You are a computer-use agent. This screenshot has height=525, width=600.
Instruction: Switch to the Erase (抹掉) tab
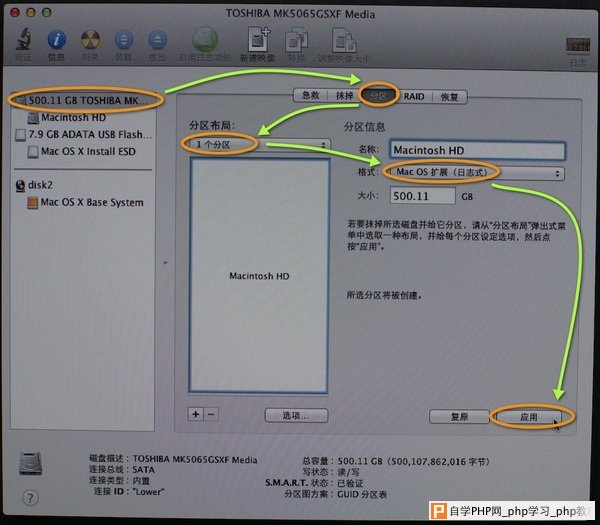point(344,96)
